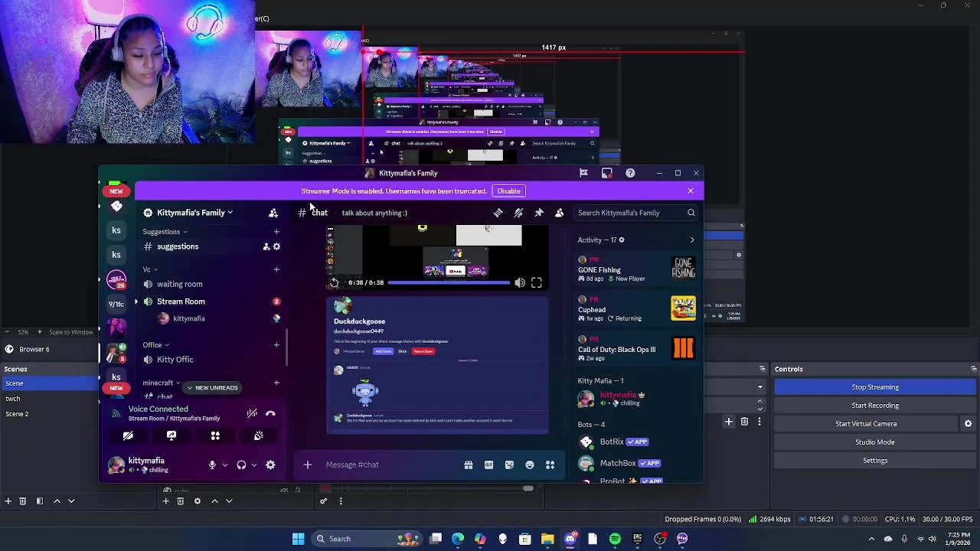Open notification settings bell icon in chat header
This screenshot has height=551, width=980.
(518, 213)
